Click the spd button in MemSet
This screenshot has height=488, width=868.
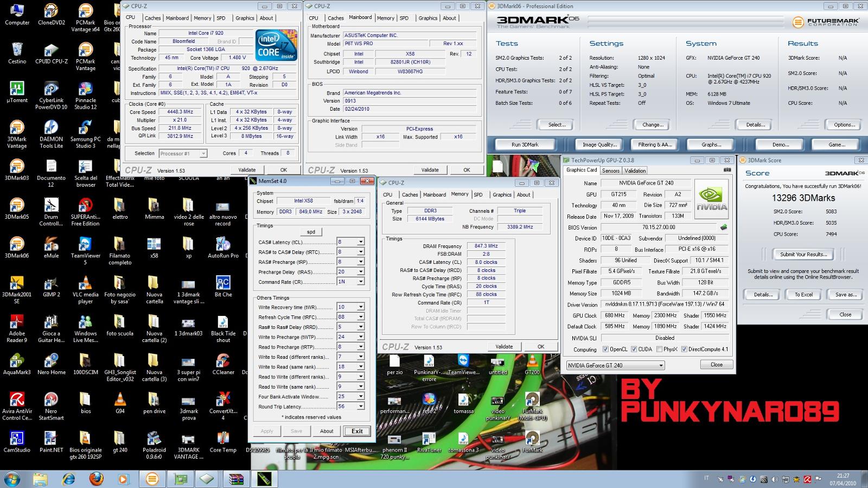click(x=311, y=232)
